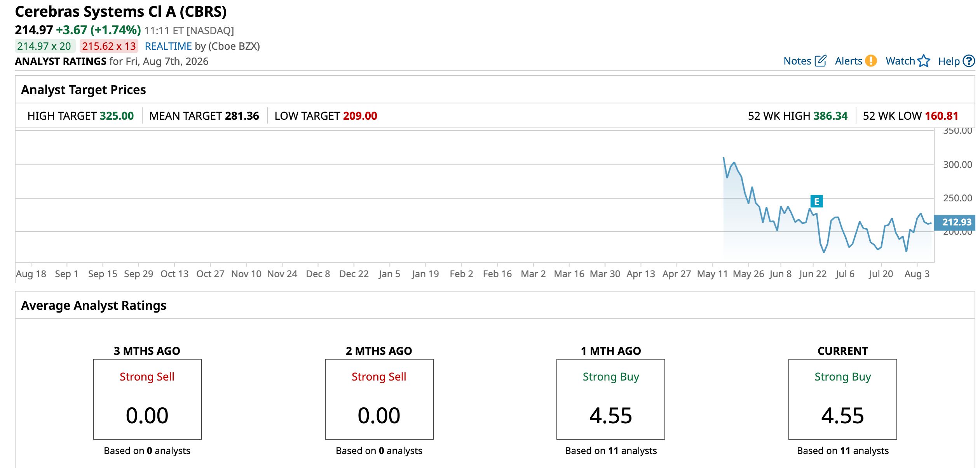Select the 2 MTHS AGO Strong Sell rating box
This screenshot has height=468, width=980.
pyautogui.click(x=379, y=399)
